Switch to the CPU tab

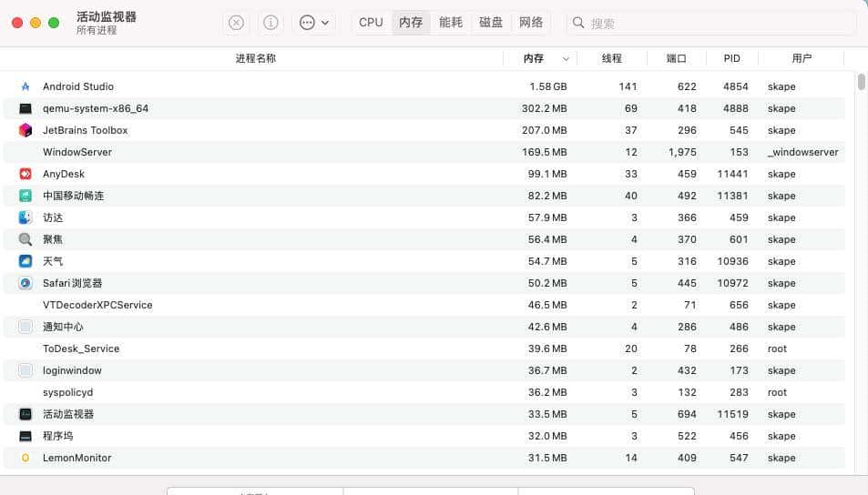(371, 23)
